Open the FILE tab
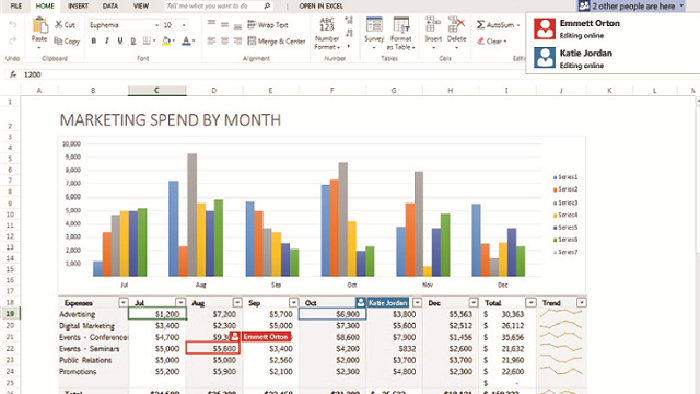700x394 pixels. pyautogui.click(x=16, y=6)
